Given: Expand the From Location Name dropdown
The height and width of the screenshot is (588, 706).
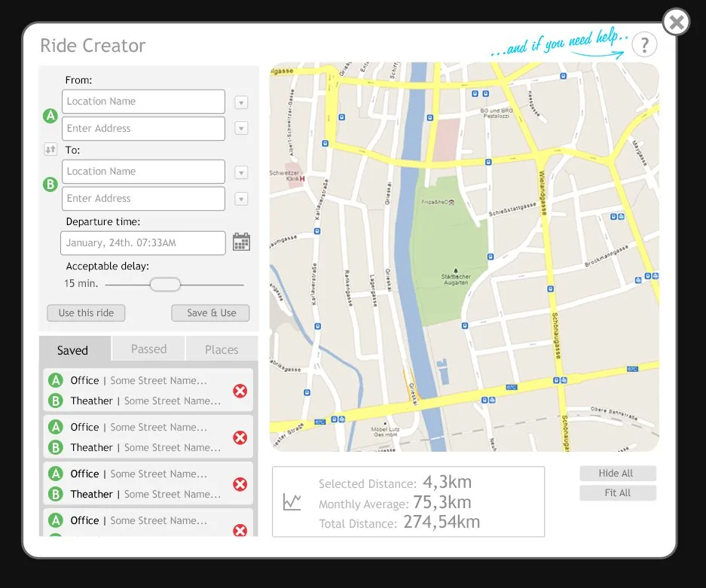Looking at the screenshot, I should click(241, 102).
